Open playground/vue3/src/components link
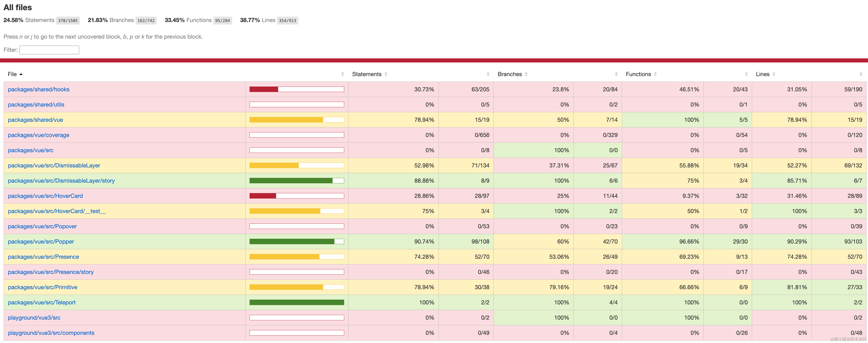This screenshot has height=343, width=868. pyautogui.click(x=51, y=333)
